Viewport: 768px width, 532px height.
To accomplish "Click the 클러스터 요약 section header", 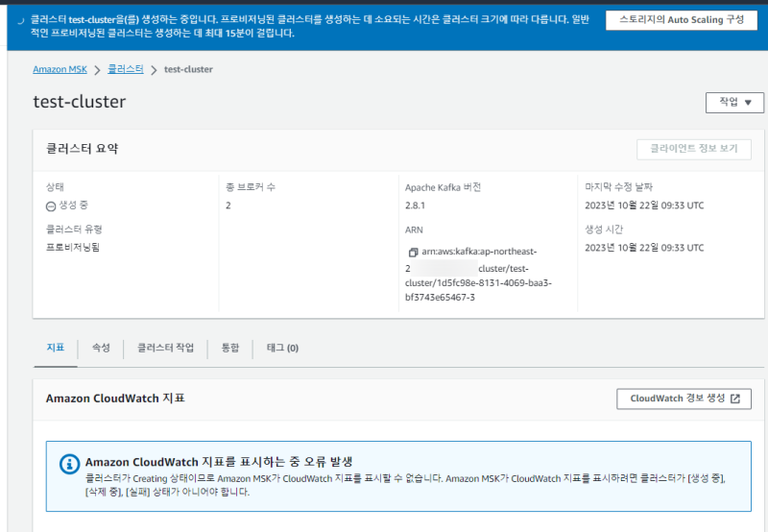I will click(83, 149).
